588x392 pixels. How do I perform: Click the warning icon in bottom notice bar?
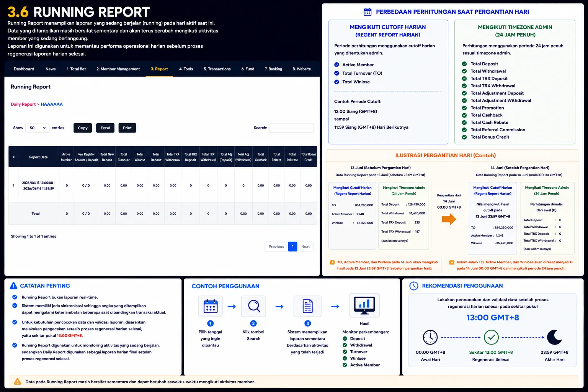click(x=18, y=382)
